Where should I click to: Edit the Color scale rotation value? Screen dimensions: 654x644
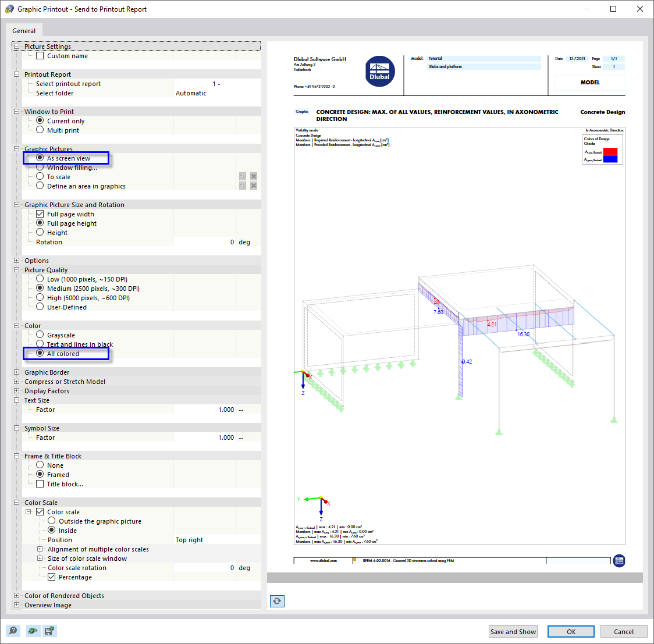tap(204, 568)
